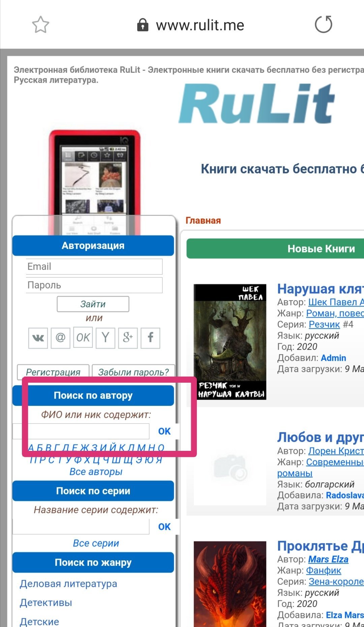The height and width of the screenshot is (627, 364).
Task: Open the Резчик series link
Action: tap(324, 324)
